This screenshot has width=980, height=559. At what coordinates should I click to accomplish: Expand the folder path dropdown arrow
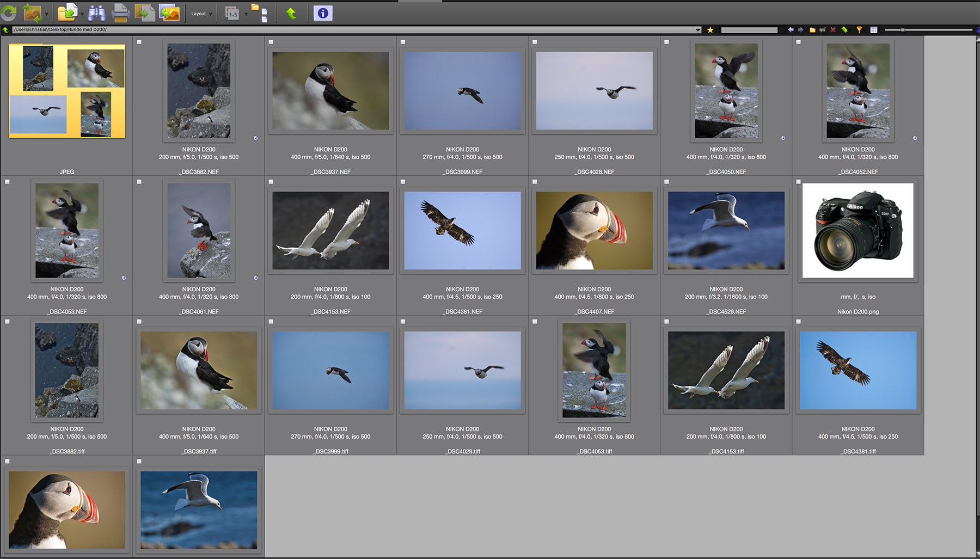(698, 30)
